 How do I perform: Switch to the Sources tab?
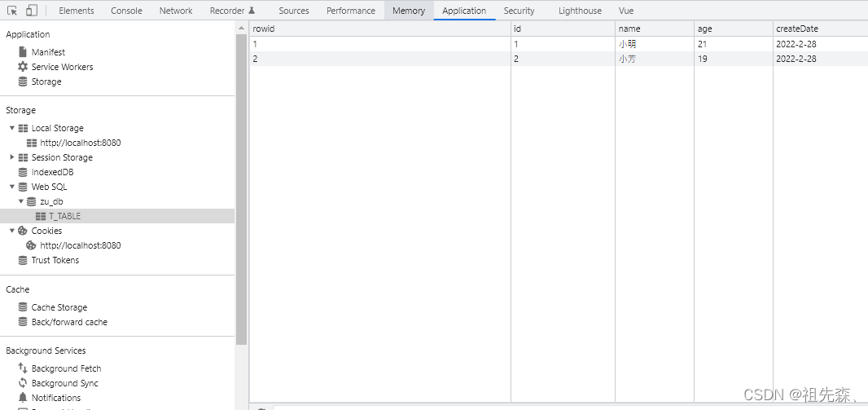pos(294,11)
